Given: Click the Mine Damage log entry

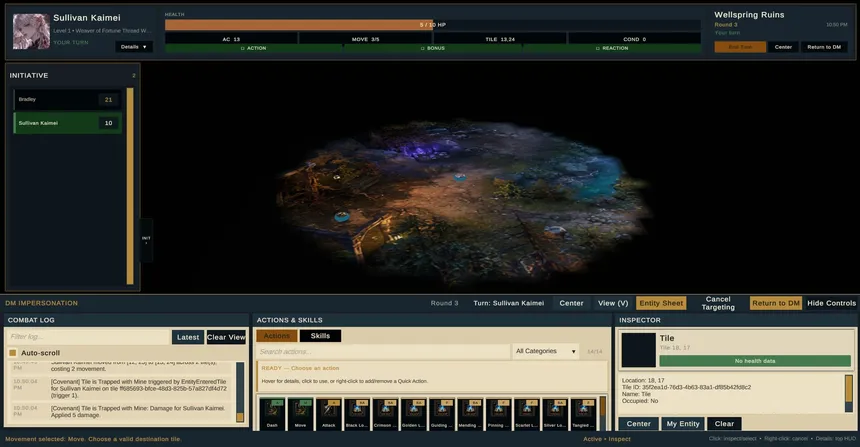Looking at the screenshot, I should 122,411.
